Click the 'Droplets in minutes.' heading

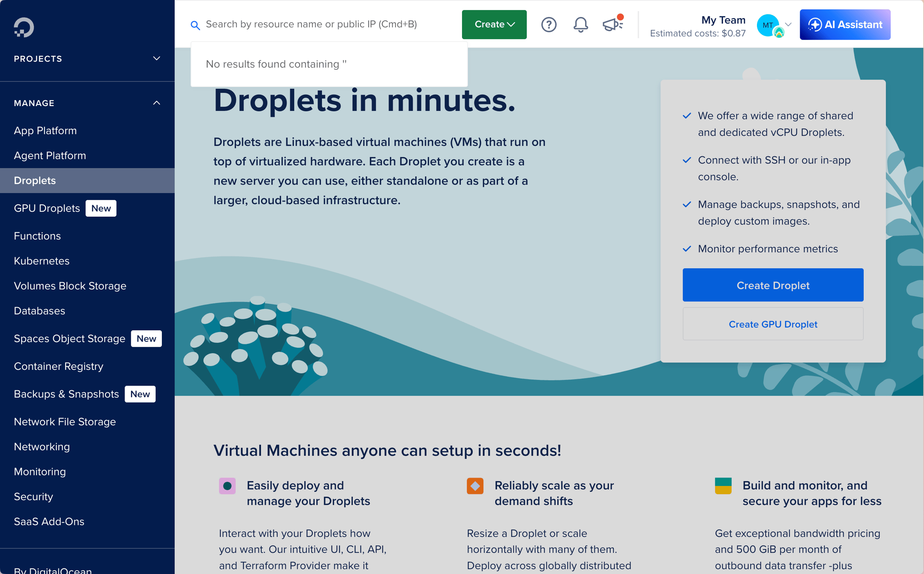coord(364,101)
